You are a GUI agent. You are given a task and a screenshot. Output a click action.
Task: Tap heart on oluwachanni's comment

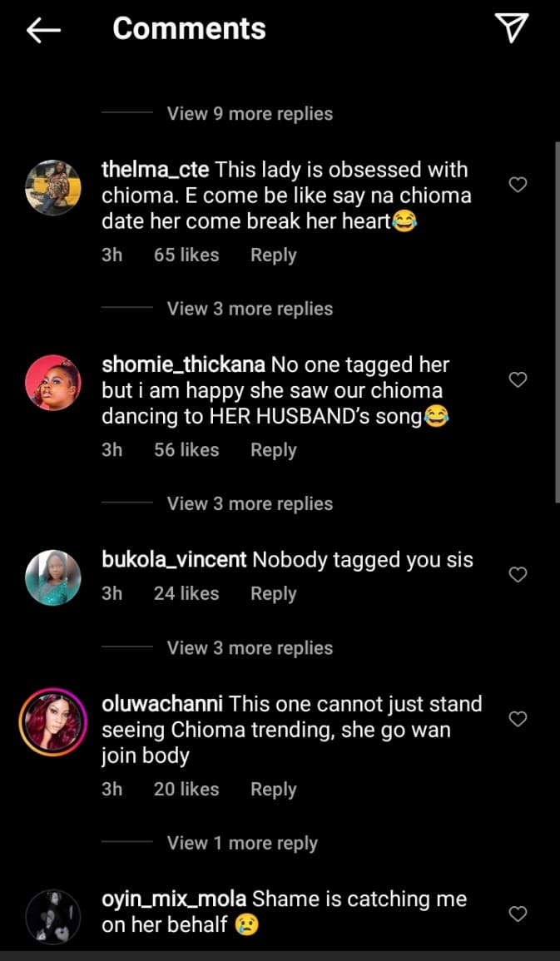click(x=518, y=719)
